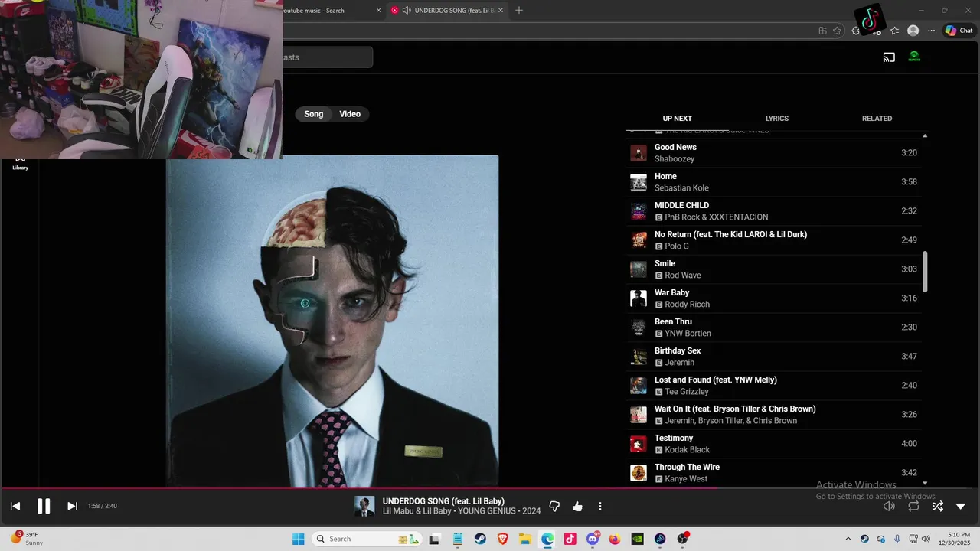Open the LYRICS tab
The image size is (980, 551).
point(777,119)
